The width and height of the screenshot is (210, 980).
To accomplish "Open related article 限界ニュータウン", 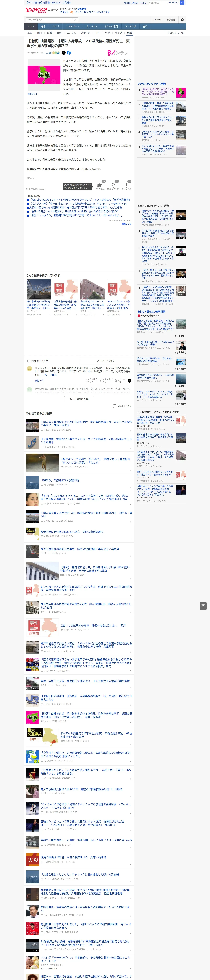I will [76, 215].
